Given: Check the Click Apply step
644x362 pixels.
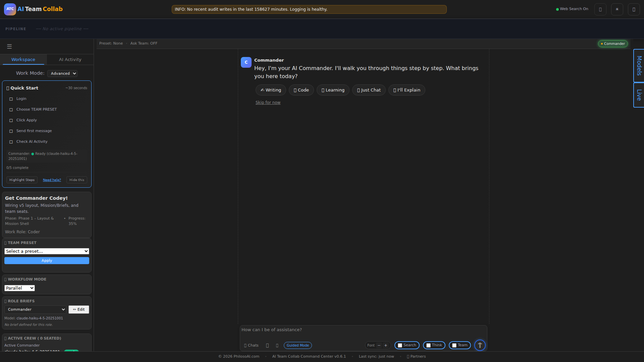Looking at the screenshot, I should [x=11, y=120].
